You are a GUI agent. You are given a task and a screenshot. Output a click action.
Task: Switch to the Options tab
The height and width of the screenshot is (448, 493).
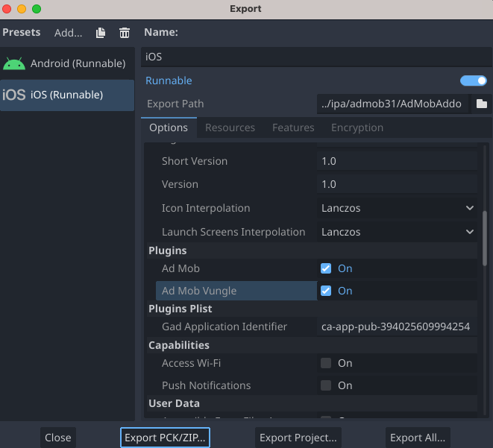pyautogui.click(x=169, y=127)
